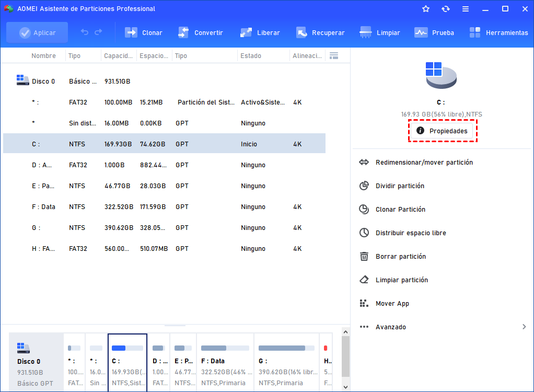This screenshot has width=534, height=392.
Task: Click the refresh icon in title bar
Action: click(x=446, y=9)
